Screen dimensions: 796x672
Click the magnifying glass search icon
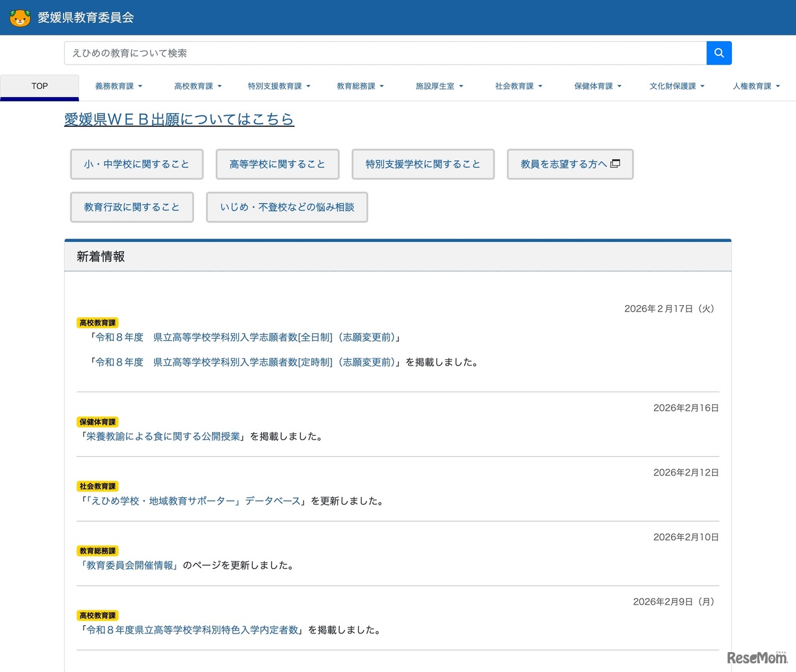pyautogui.click(x=719, y=53)
